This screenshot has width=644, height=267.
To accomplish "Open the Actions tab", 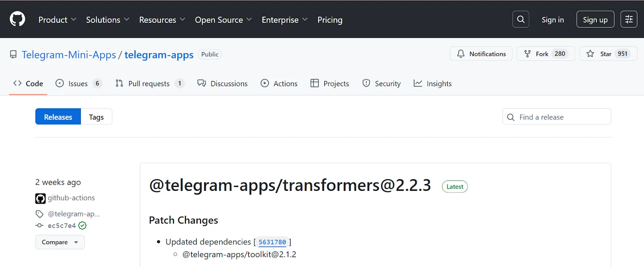I will click(x=279, y=83).
